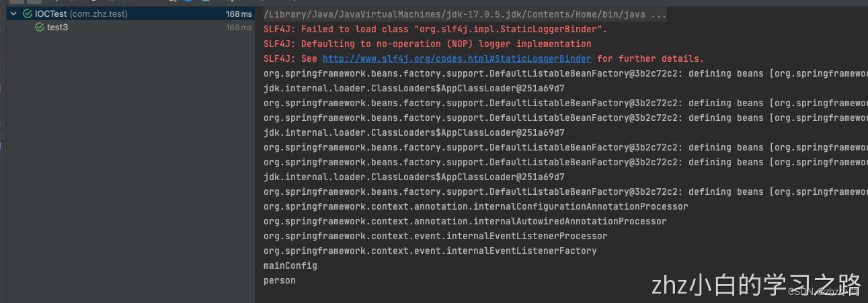Viewport: 868px width, 303px height.
Task: Click the internalEventListenerFactory output line
Action: click(430, 251)
